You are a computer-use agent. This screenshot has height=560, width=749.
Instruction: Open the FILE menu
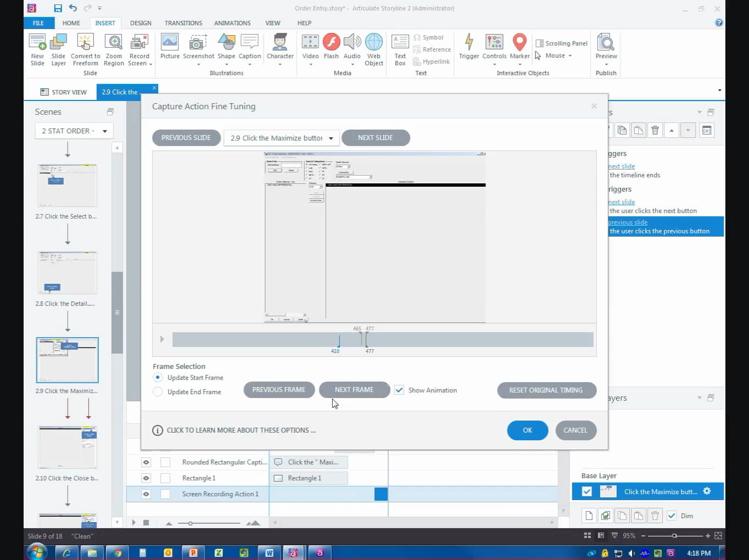[38, 23]
